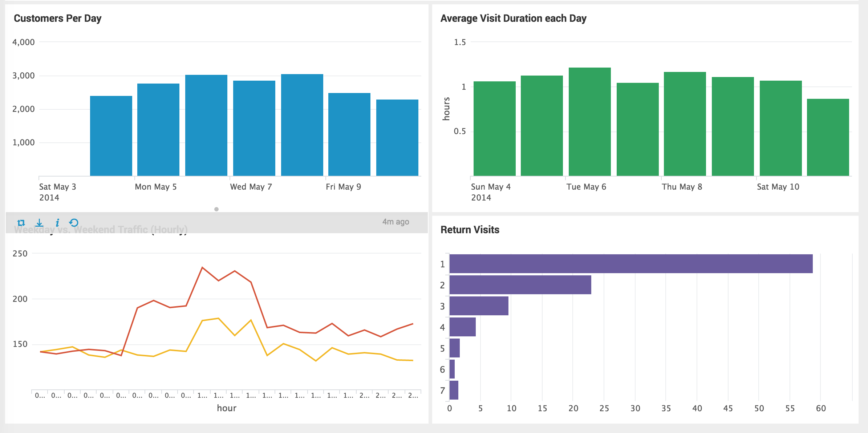The image size is (868, 433).
Task: Click the 'Mon May 5' axis label
Action: click(x=156, y=187)
